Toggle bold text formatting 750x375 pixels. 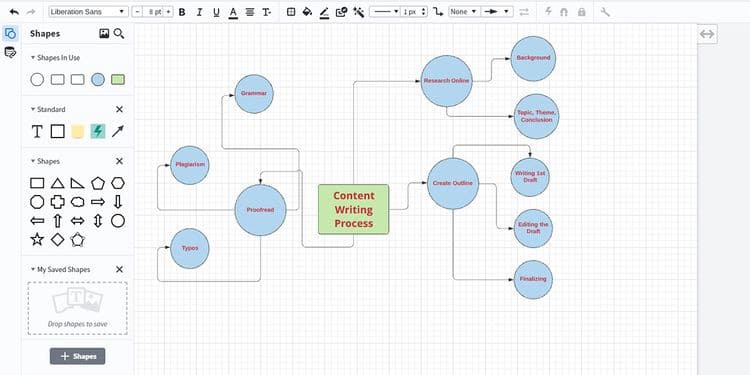[182, 12]
